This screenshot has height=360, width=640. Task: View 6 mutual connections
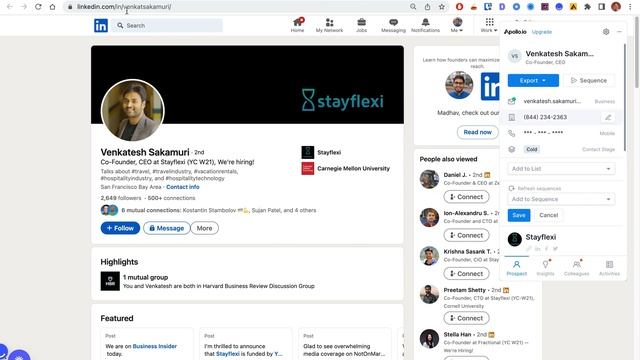(219, 210)
